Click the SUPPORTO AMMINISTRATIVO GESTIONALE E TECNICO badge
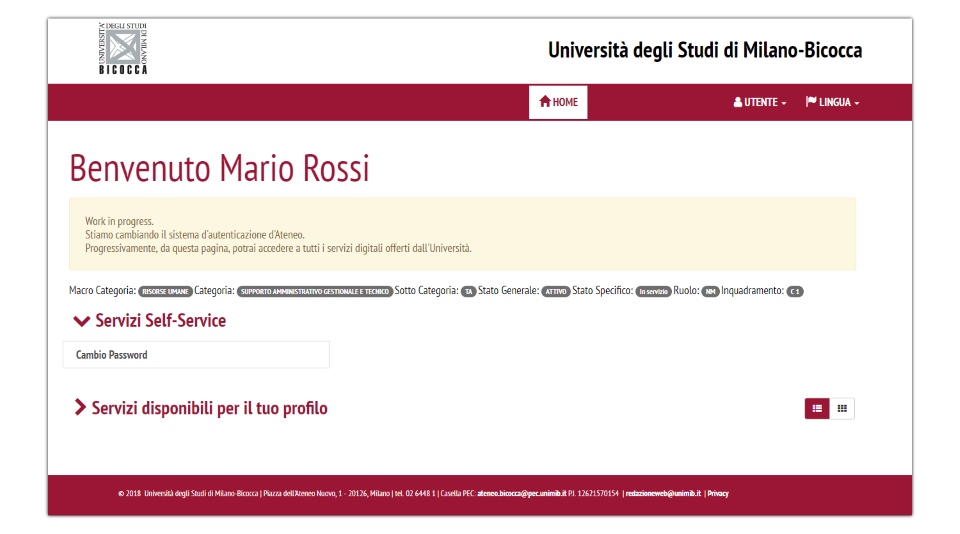 [x=315, y=292]
